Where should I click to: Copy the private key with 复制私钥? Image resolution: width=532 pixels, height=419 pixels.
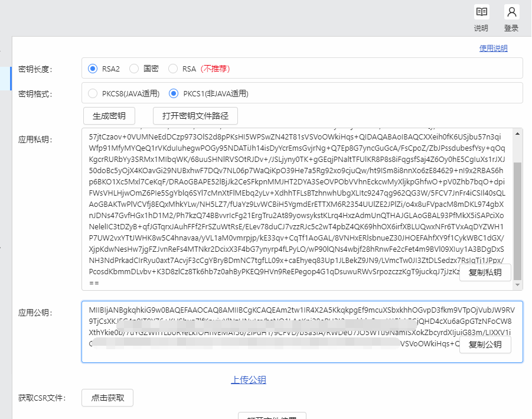pyautogui.click(x=485, y=272)
